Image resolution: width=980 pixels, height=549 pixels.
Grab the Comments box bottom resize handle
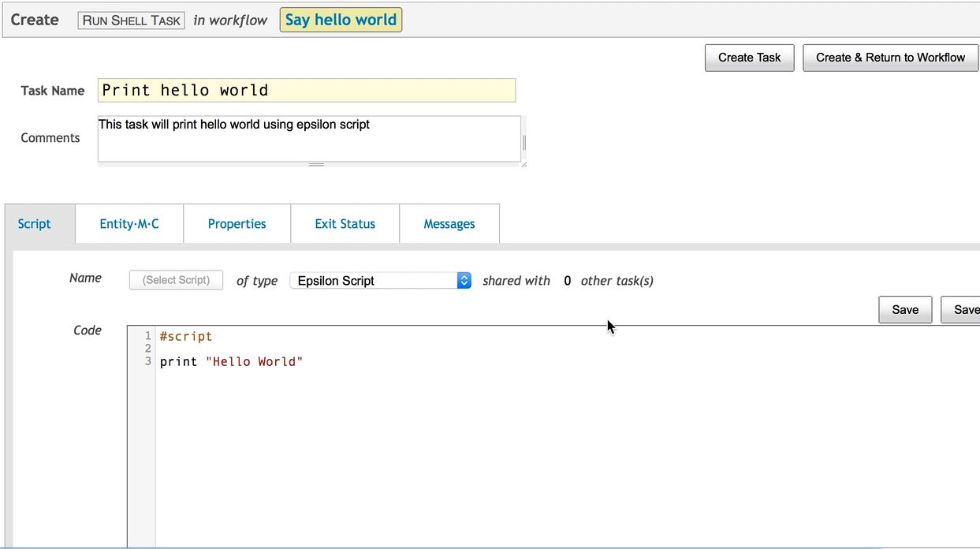click(x=316, y=165)
